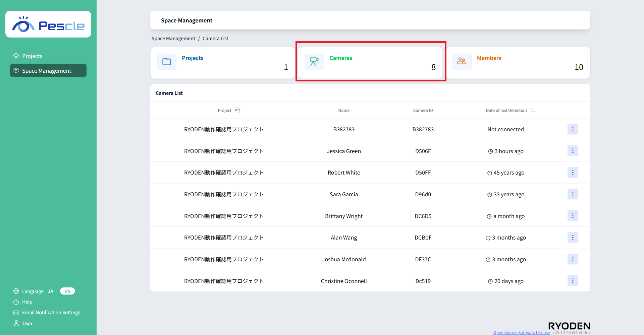Open options menu for B382783 camera
The width and height of the screenshot is (644, 335).
(573, 129)
